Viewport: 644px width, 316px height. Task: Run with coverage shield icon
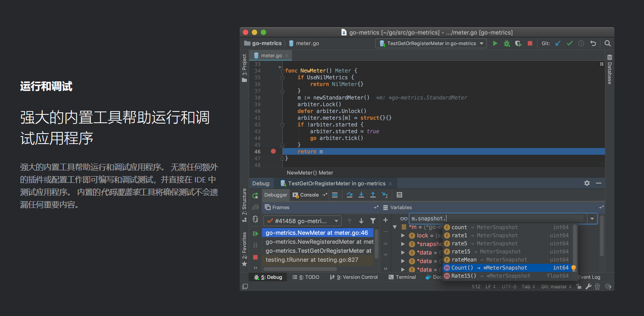pyautogui.click(x=518, y=43)
